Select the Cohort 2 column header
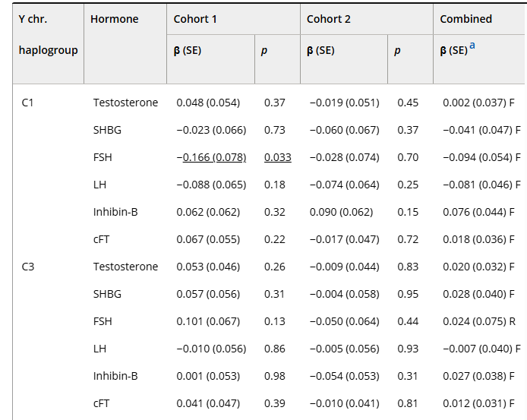Image resolution: width=527 pixels, height=420 pixels. pyautogui.click(x=329, y=19)
